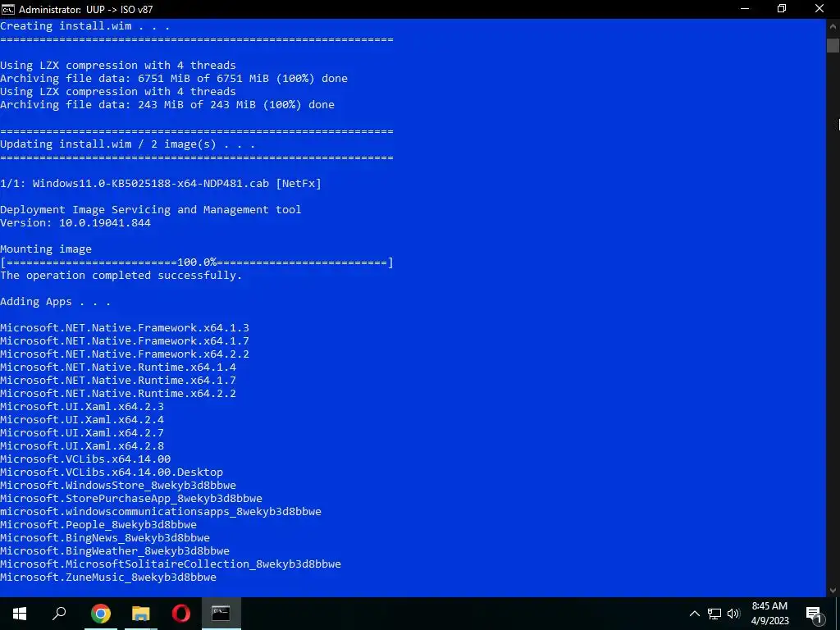Click 'Deployment Image Servicing and Management tool'
Image resolution: width=840 pixels, height=630 pixels.
[151, 209]
